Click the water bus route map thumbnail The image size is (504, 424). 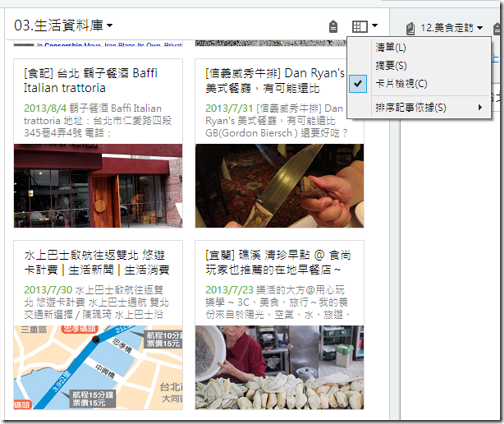click(98, 367)
